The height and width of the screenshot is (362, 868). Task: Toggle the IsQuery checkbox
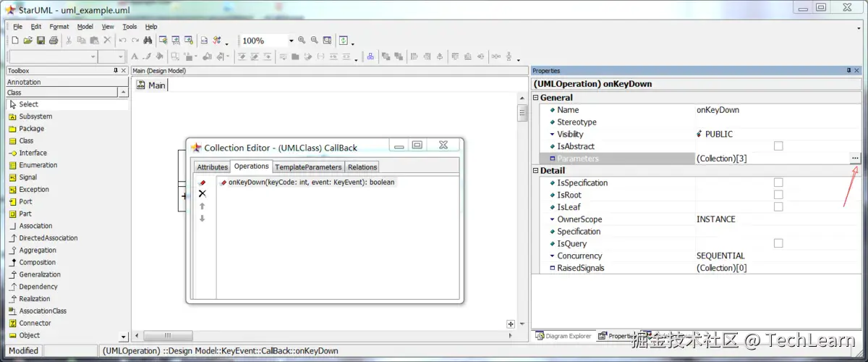tap(778, 243)
